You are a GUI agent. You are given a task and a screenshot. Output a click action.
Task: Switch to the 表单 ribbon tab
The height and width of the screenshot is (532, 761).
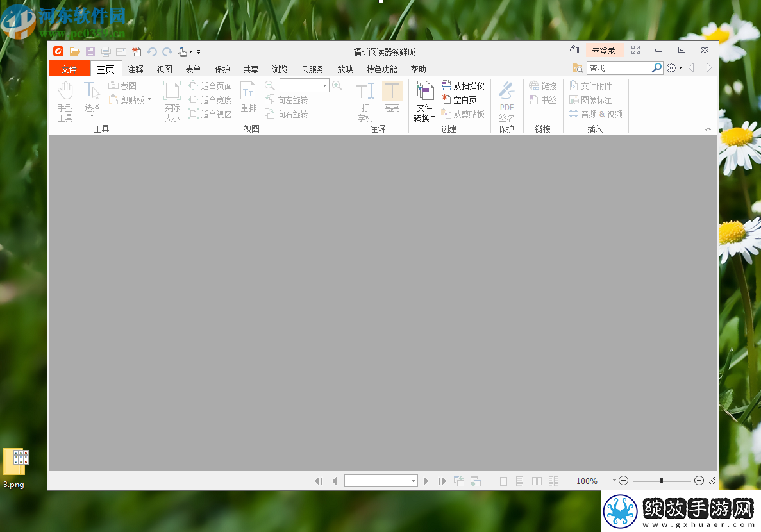tap(193, 69)
